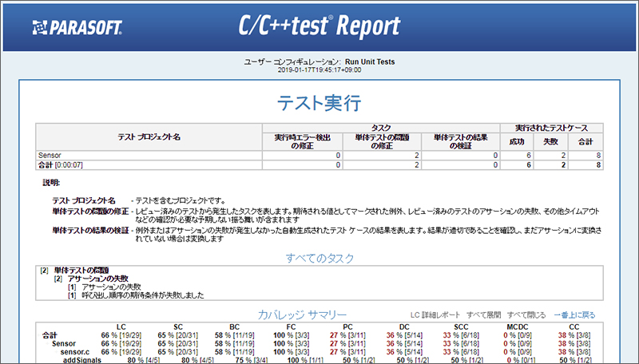Click the LC coverage column header
This screenshot has height=364, width=639.
(121, 327)
